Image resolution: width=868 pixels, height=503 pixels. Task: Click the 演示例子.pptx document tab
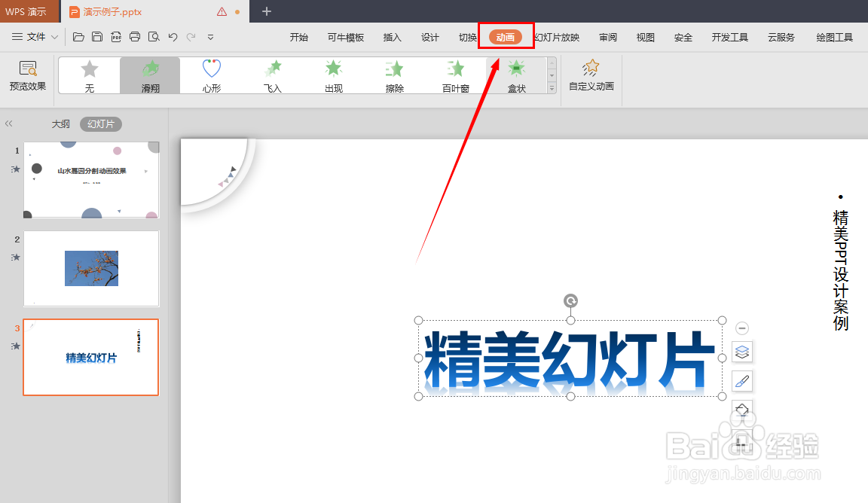click(x=113, y=11)
